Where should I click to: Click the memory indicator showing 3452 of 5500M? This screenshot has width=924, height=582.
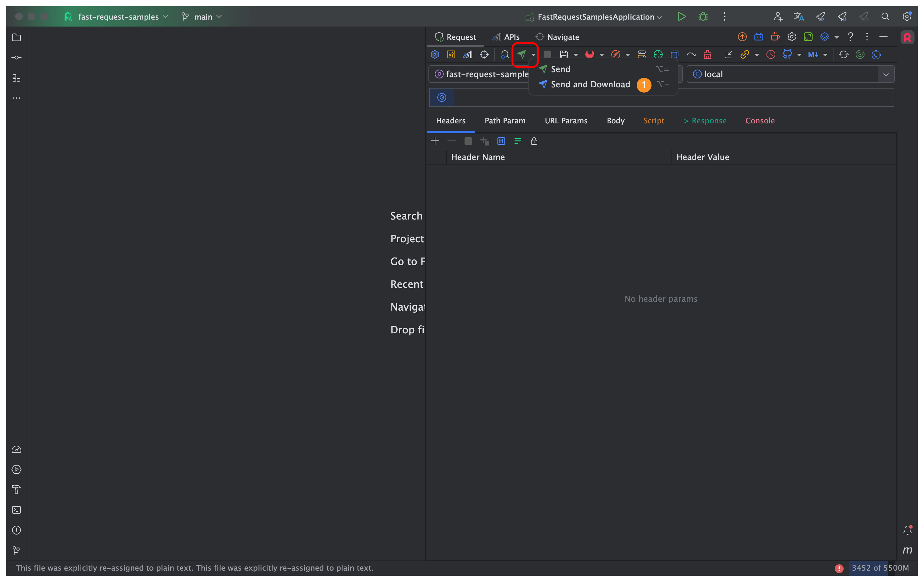[x=880, y=568]
